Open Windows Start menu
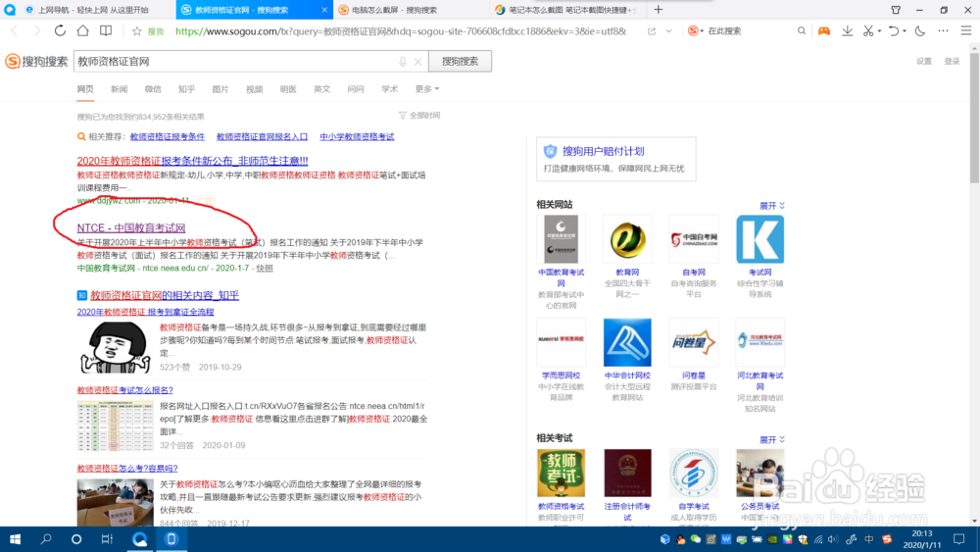The width and height of the screenshot is (980, 552). pyautogui.click(x=15, y=539)
